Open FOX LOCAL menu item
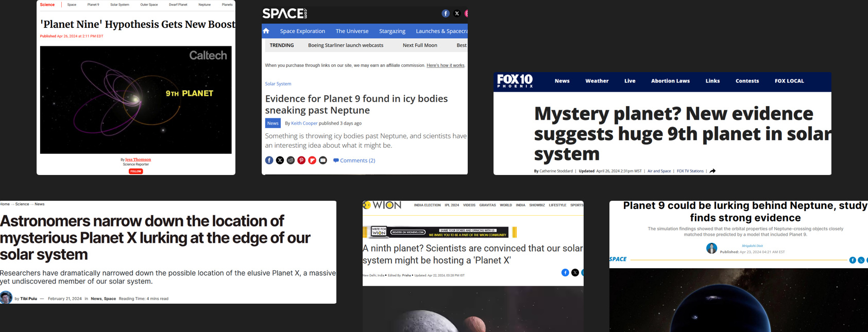868x332 pixels. (x=789, y=81)
